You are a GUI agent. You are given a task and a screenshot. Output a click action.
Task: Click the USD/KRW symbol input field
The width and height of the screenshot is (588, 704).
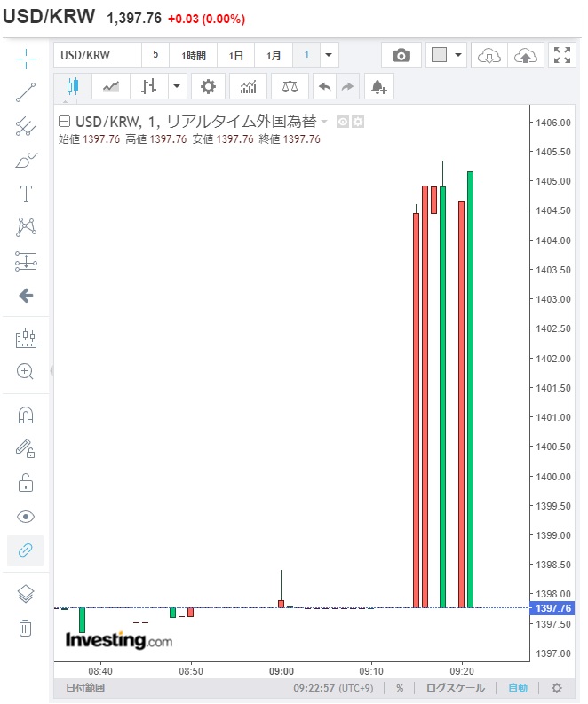click(x=98, y=55)
